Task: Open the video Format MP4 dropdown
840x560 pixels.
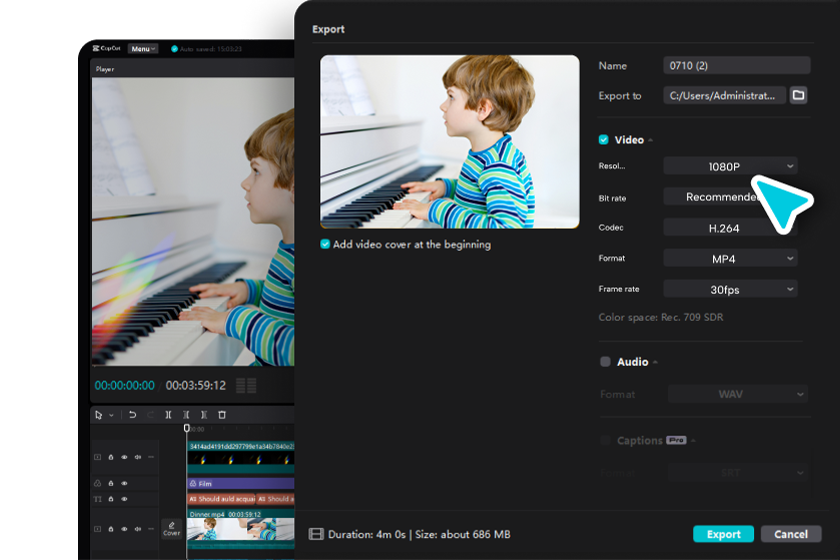Action: [730, 259]
